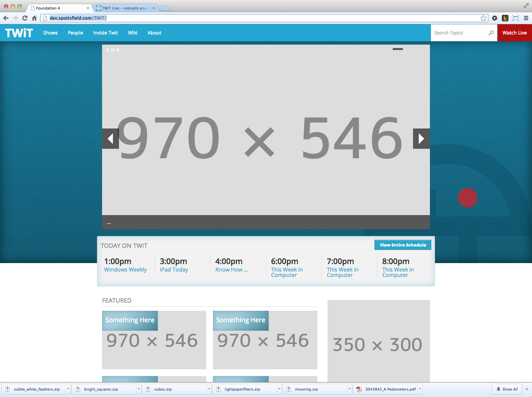Open the Shows menu item
Viewport: 532px width, 397px height.
[50, 33]
